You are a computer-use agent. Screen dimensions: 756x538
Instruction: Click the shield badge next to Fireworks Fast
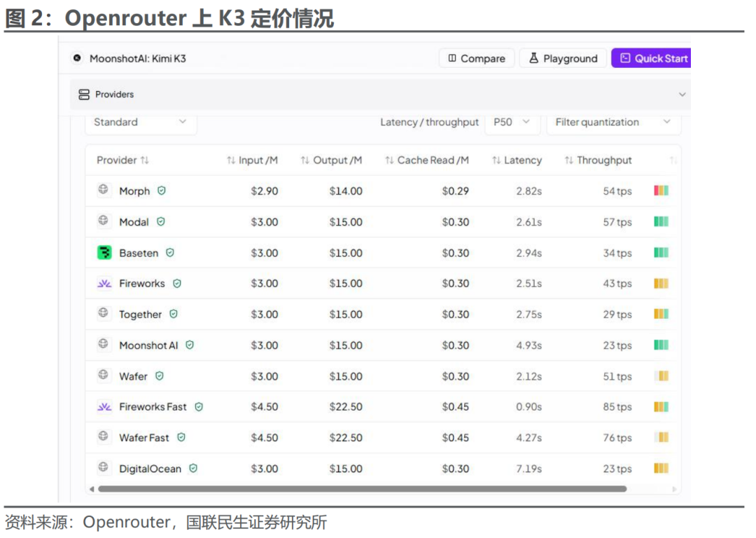[x=199, y=407]
